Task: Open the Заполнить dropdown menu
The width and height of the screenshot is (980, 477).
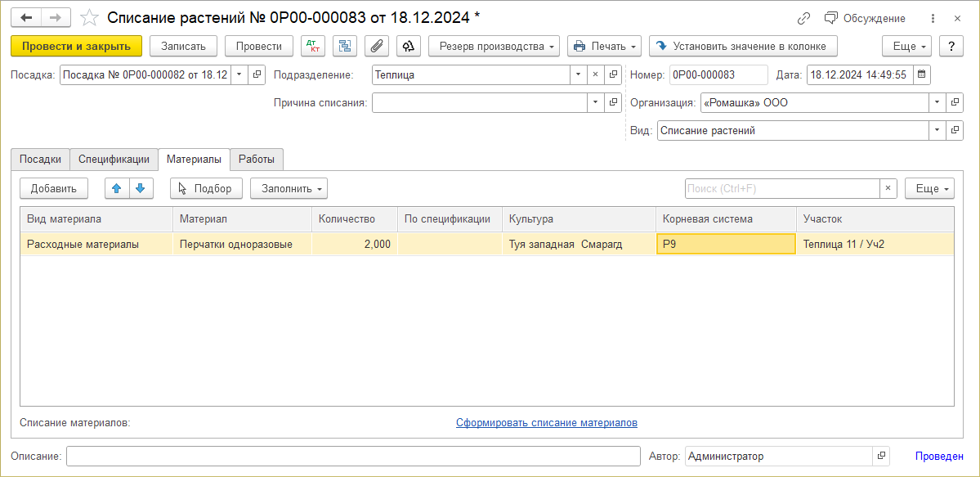Action: point(289,188)
